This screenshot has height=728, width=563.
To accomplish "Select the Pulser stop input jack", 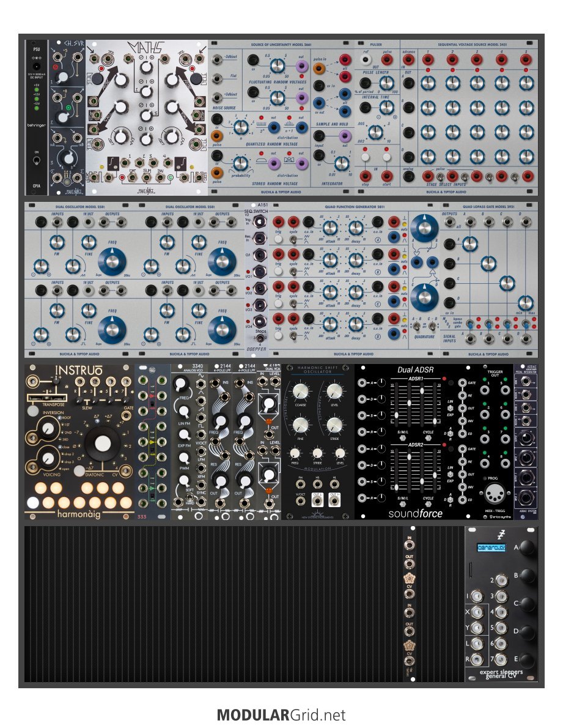I will click(x=366, y=176).
